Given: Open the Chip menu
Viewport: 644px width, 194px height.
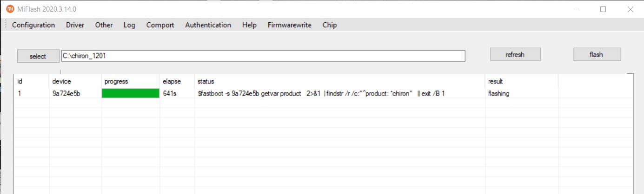Looking at the screenshot, I should click(x=329, y=25).
